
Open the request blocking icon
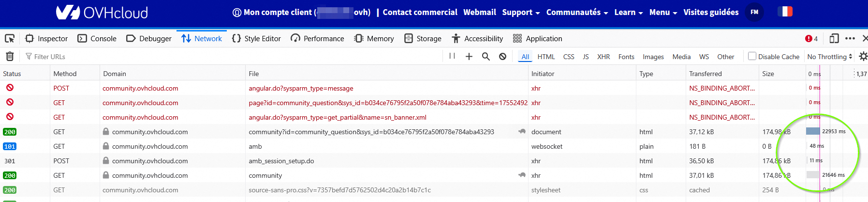[x=503, y=57]
